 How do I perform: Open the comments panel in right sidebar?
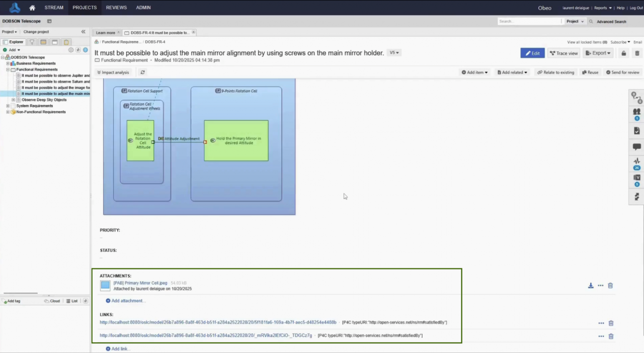pos(636,147)
